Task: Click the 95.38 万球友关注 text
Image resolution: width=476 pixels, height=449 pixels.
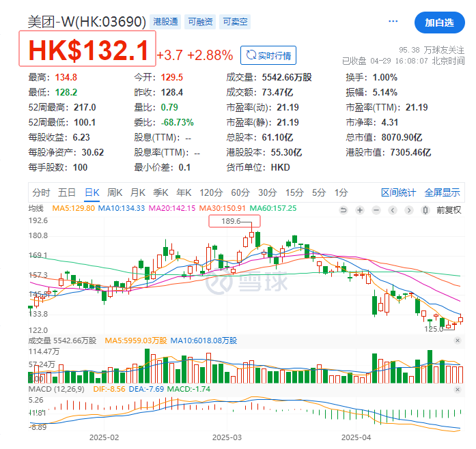Action: [432, 50]
